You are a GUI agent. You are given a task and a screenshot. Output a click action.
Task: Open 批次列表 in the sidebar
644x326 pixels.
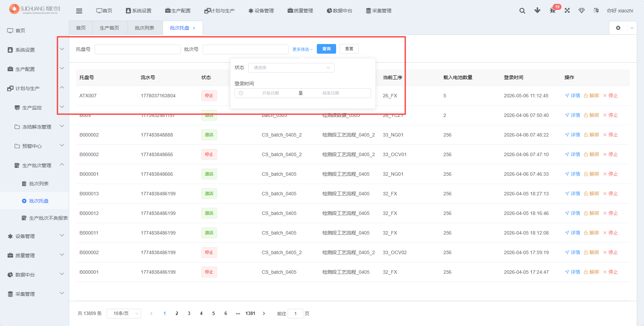click(x=34, y=184)
